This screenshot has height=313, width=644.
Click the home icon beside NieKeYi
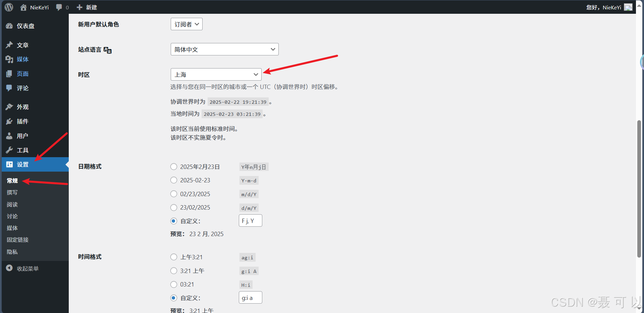[23, 7]
